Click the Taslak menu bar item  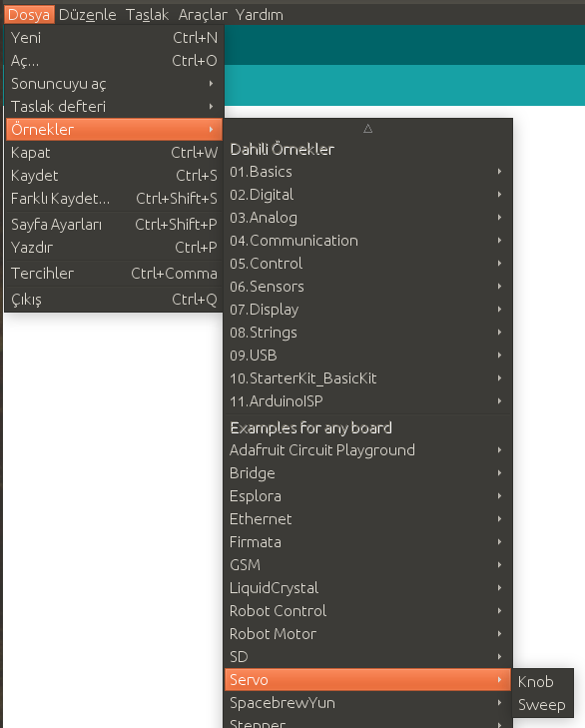click(x=147, y=15)
